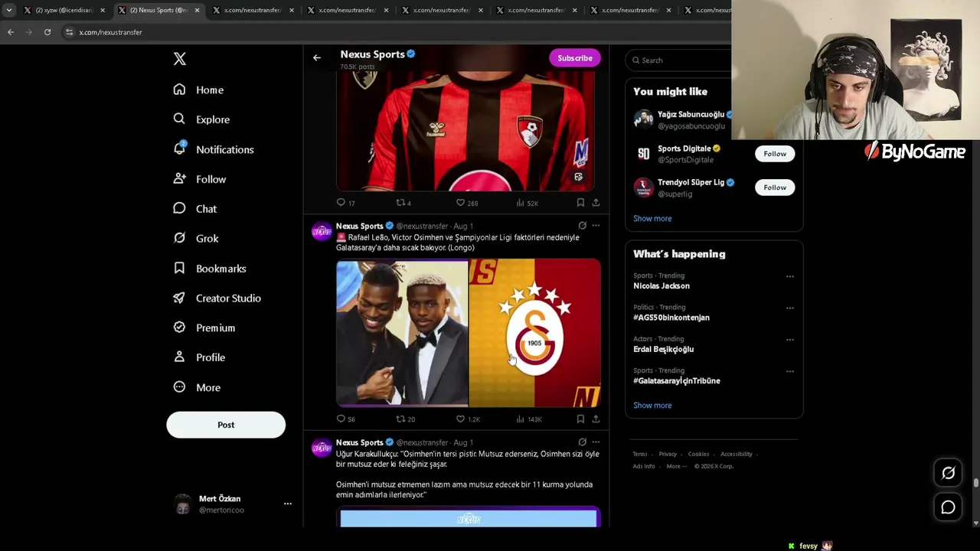The height and width of the screenshot is (551, 980).
Task: Click the page's vertical scrollbar thumb
Action: pyautogui.click(x=975, y=483)
